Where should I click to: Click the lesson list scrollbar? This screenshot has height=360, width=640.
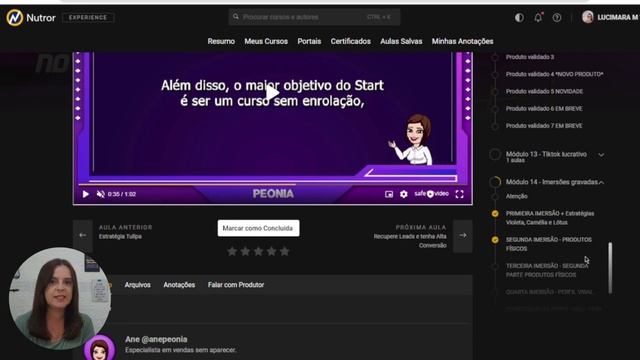tap(610, 268)
